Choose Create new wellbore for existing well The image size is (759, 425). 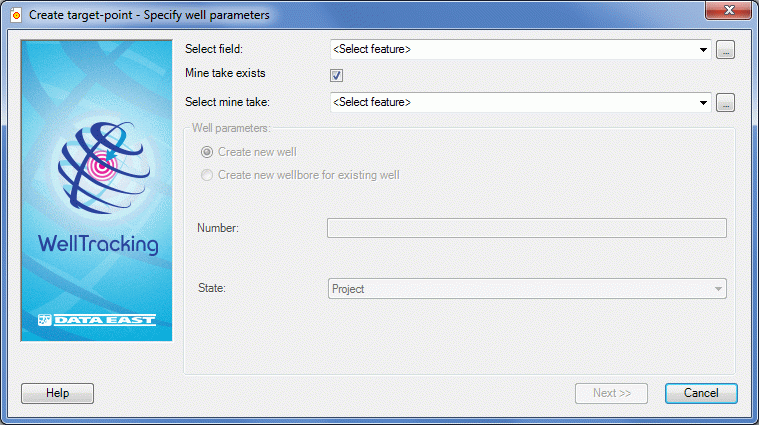[207, 175]
